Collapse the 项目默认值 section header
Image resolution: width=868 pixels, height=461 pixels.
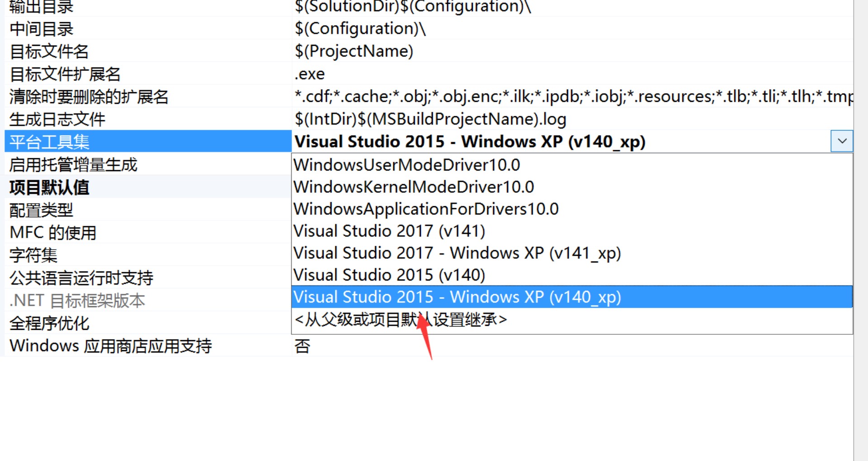coord(50,187)
